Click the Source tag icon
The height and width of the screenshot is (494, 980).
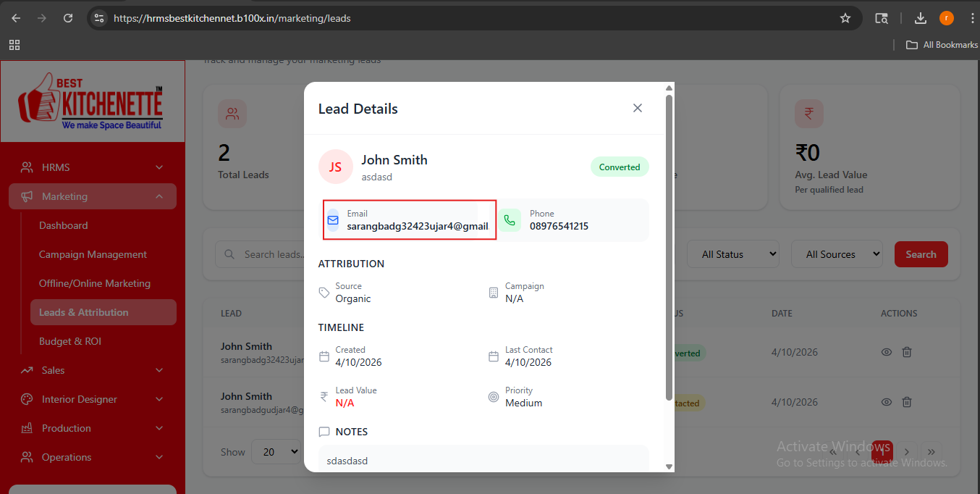(324, 293)
